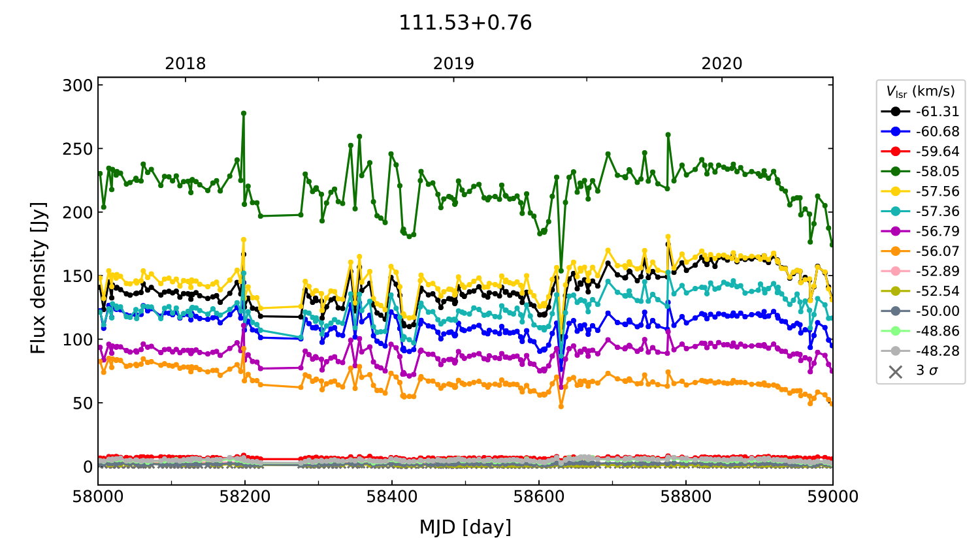The height and width of the screenshot is (551, 980).
Task: Select the -60.68 blue legend entry
Action: (920, 132)
